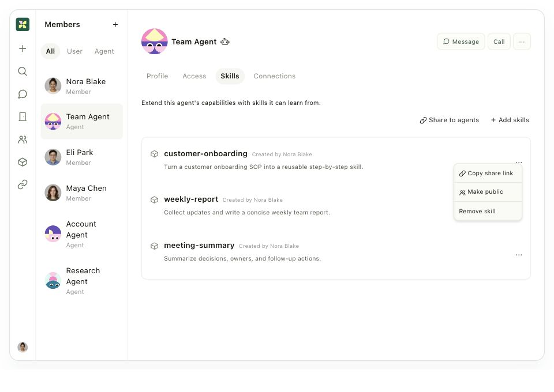Click Add skills
Image resolution: width=554 pixels, height=392 pixels.
click(x=510, y=120)
